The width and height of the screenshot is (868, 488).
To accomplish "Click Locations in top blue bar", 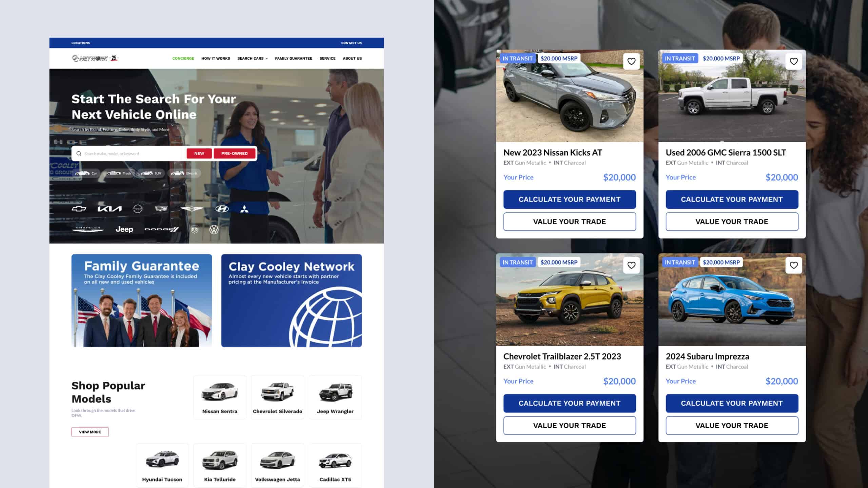I will pyautogui.click(x=81, y=43).
